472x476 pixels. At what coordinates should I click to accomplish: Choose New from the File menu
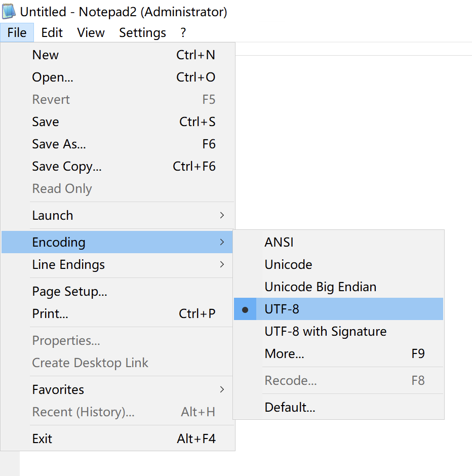point(117,55)
